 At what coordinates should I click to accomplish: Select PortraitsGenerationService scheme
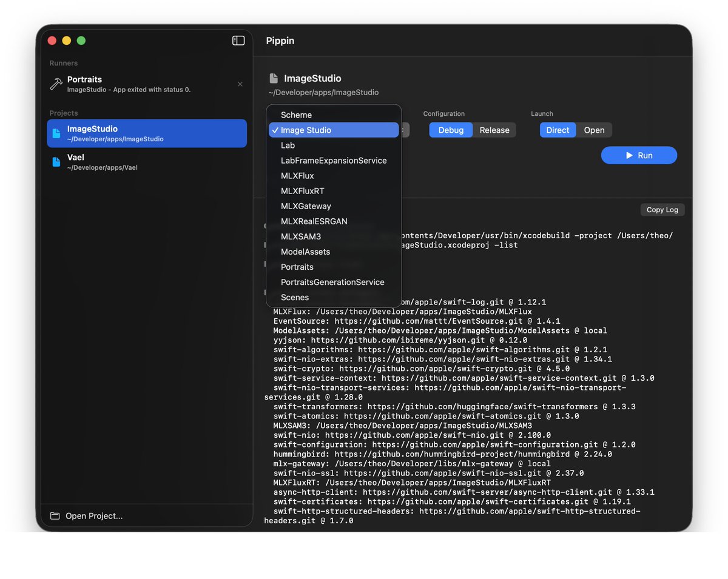click(x=334, y=282)
